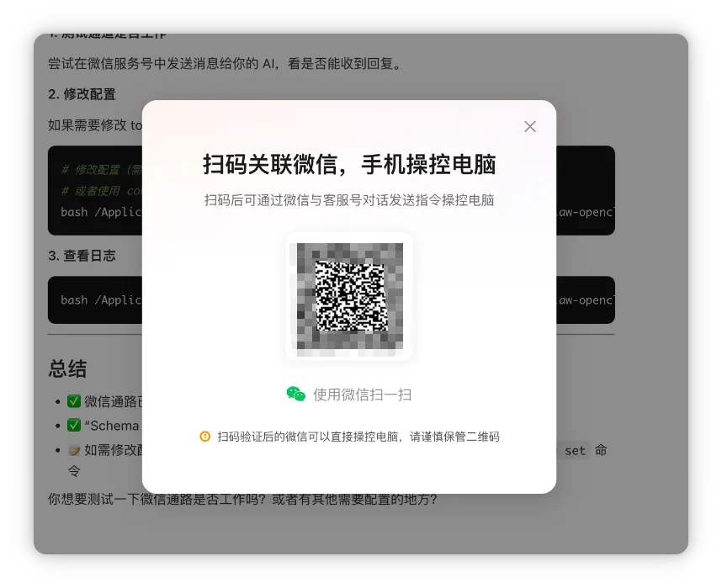Viewport: 722px width, 588px height.
Task: Click the memo emoji beside '如需修改'
Action: tap(74, 450)
